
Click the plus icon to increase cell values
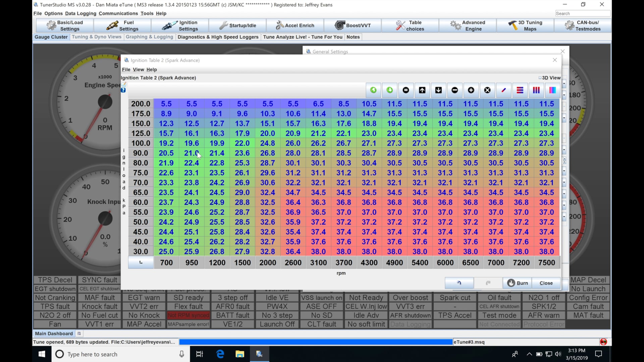pos(471,90)
